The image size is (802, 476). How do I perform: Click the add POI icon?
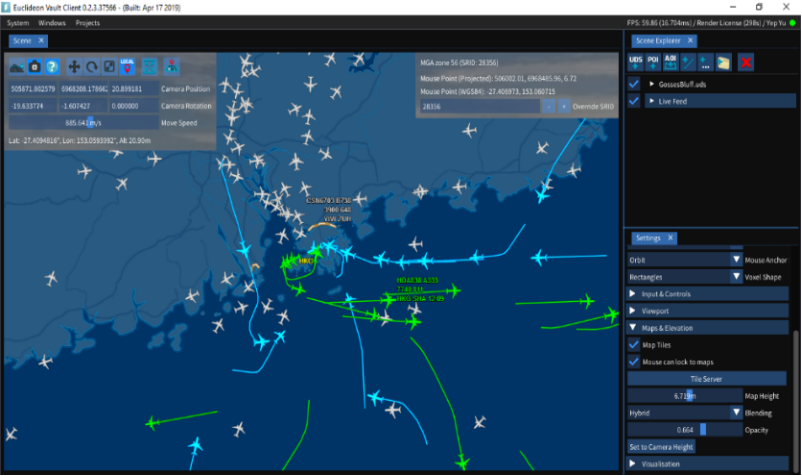653,62
